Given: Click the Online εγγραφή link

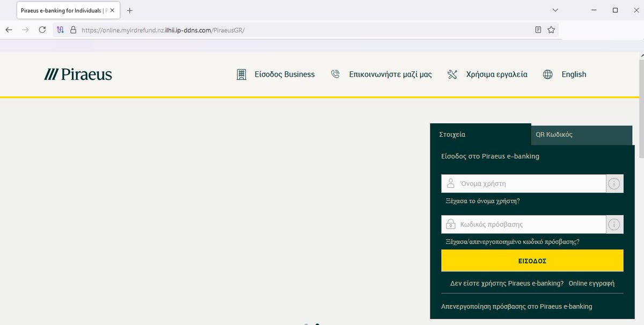Looking at the screenshot, I should [x=591, y=283].
